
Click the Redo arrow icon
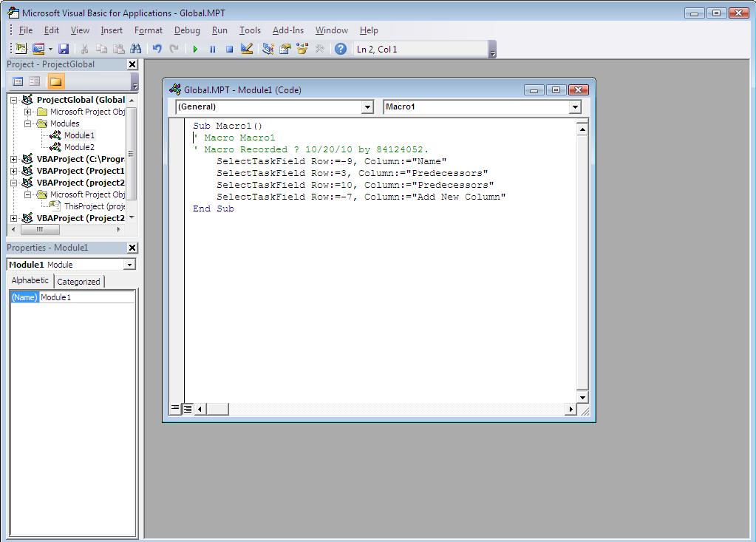tap(174, 49)
